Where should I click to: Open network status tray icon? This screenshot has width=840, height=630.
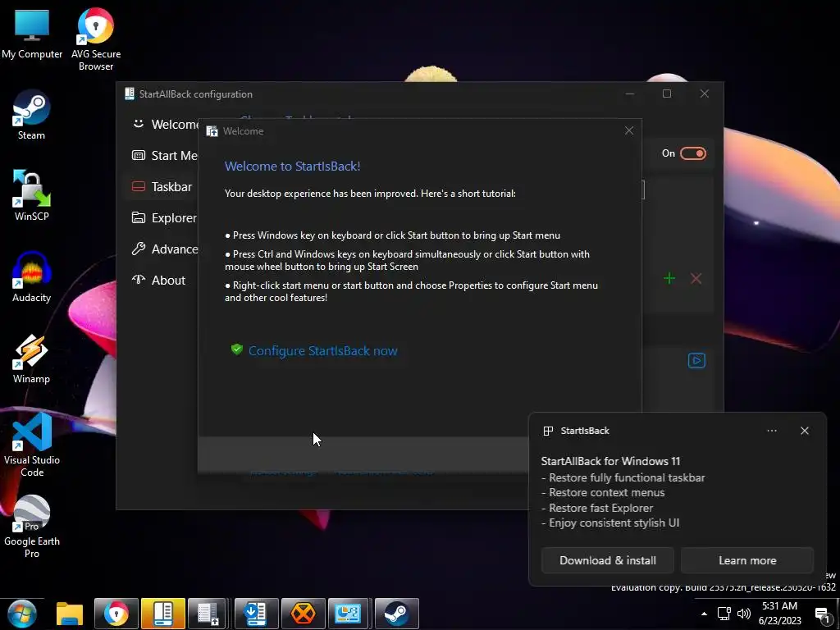(x=724, y=614)
